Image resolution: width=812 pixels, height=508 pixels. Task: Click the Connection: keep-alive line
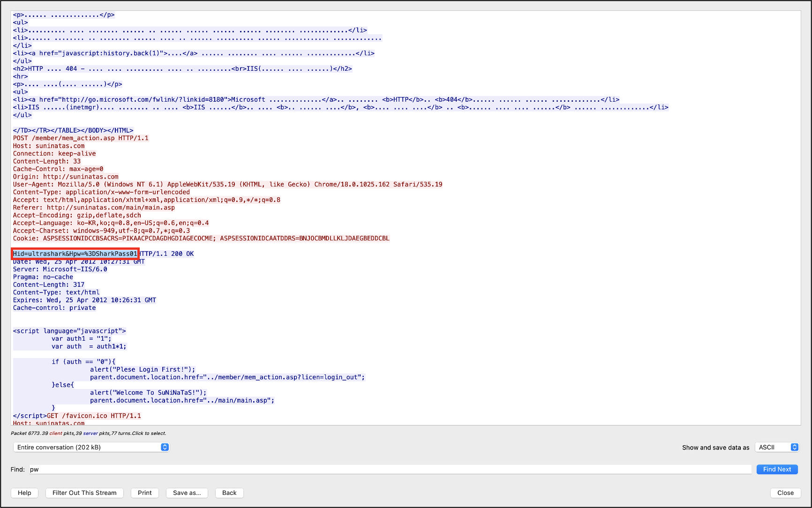point(54,153)
